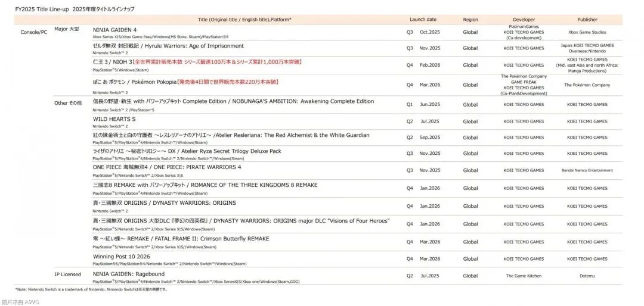Select the 'Jan.2026' launch date of ROMANCE OF THE THREE KINGDOMS 8
This screenshot has height=306, width=644.
429,188
